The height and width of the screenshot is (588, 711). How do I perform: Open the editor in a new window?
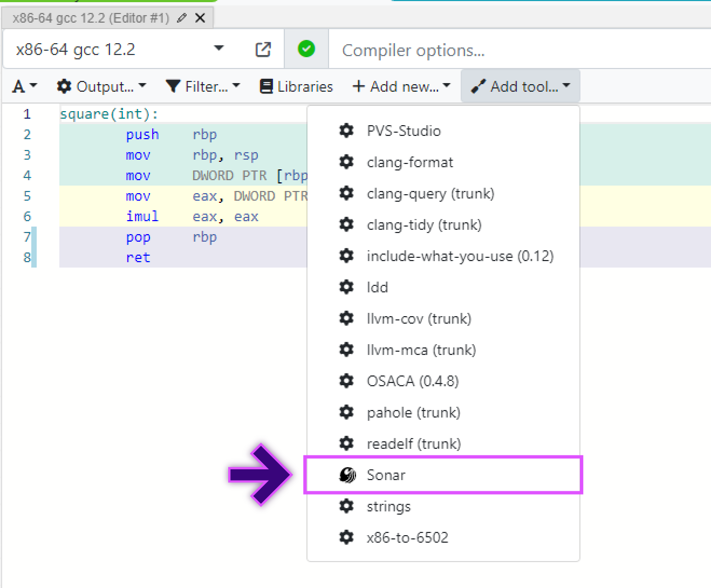pos(263,49)
